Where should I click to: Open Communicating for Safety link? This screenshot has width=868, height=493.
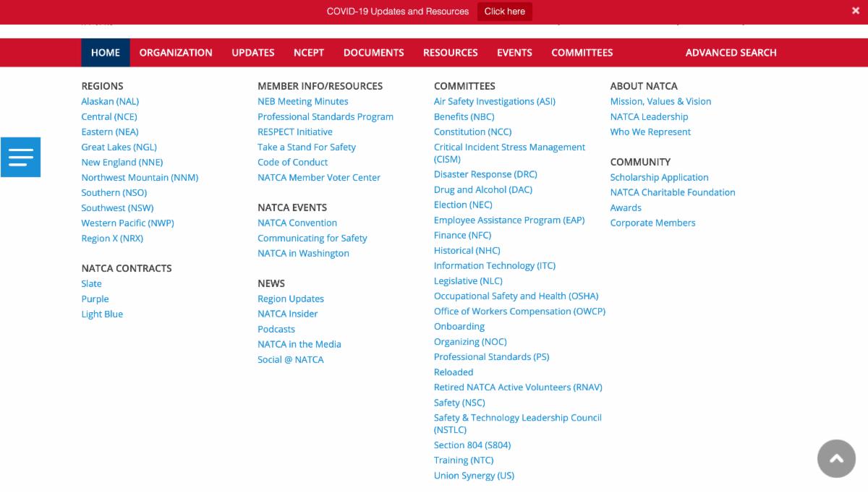pyautogui.click(x=312, y=238)
